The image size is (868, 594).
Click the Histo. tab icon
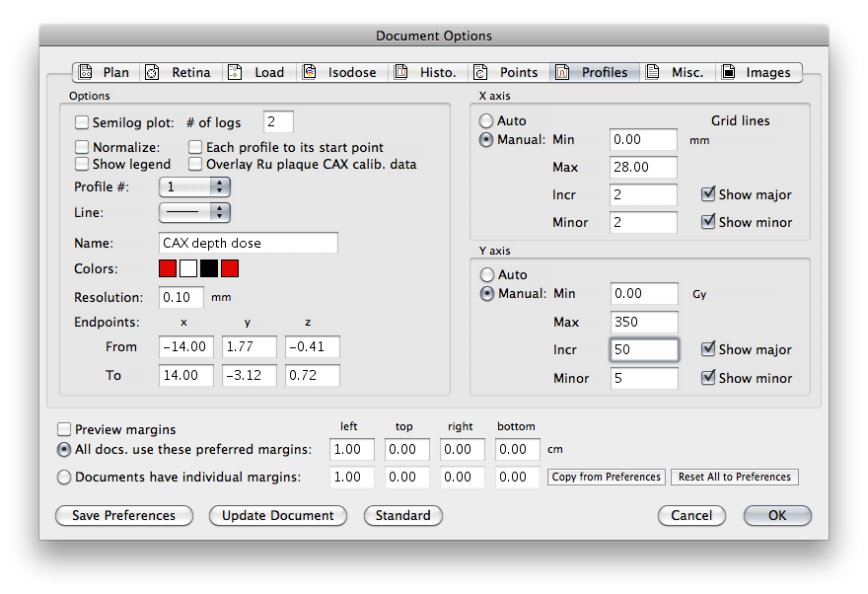point(400,72)
